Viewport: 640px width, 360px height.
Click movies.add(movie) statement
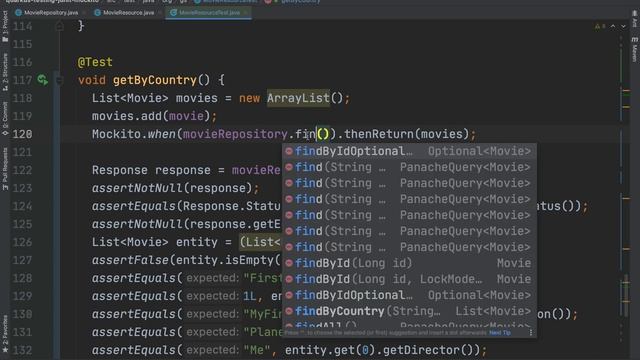(154, 116)
